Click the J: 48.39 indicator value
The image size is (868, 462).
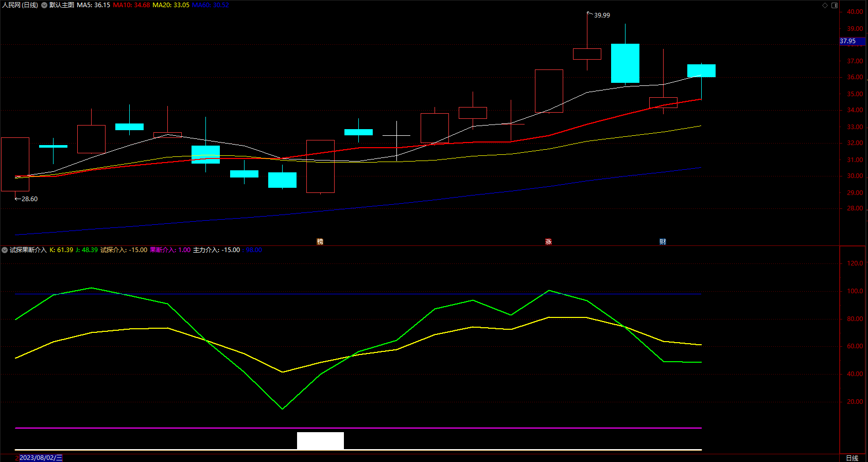[x=86, y=250]
